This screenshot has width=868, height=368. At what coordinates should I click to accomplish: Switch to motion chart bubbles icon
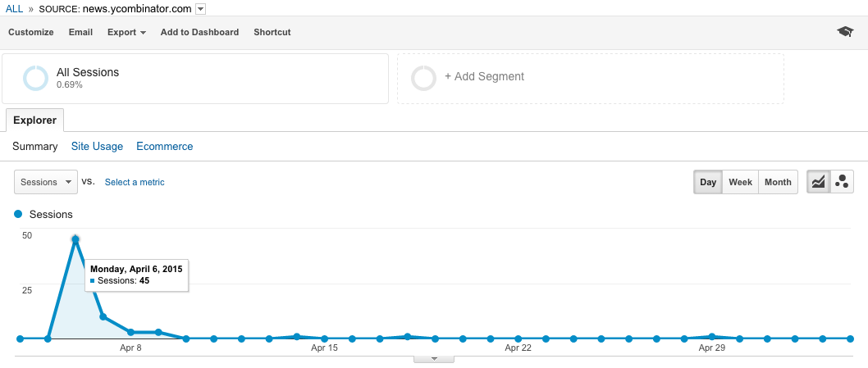(842, 181)
